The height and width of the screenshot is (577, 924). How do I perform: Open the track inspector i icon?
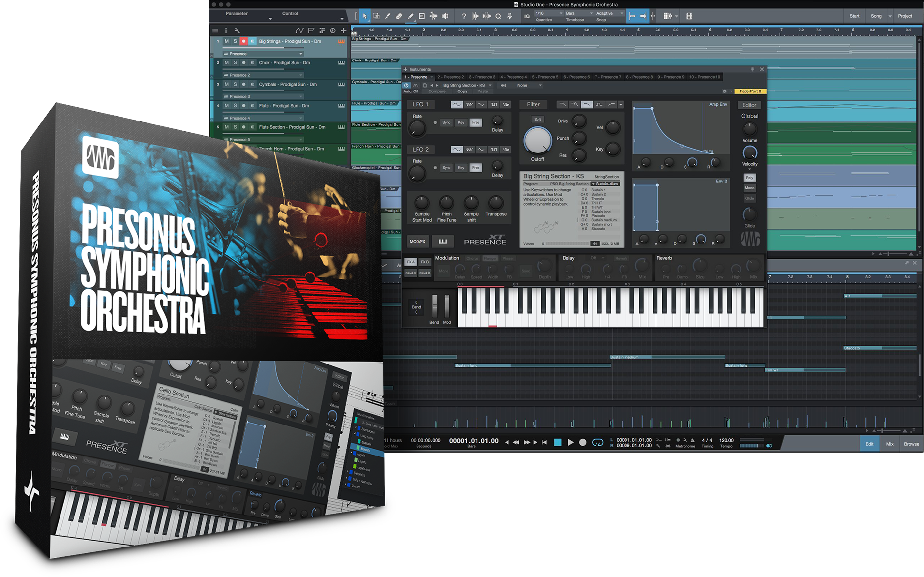pos(226,30)
